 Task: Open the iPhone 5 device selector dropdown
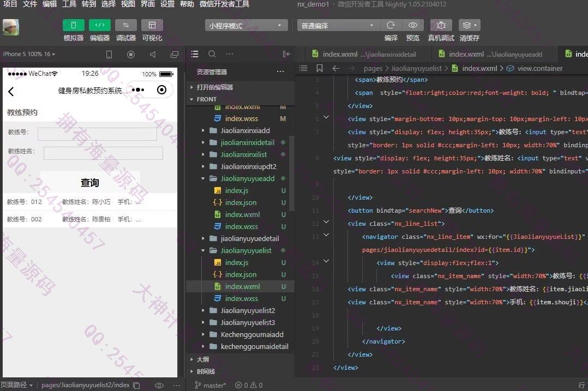[29, 54]
